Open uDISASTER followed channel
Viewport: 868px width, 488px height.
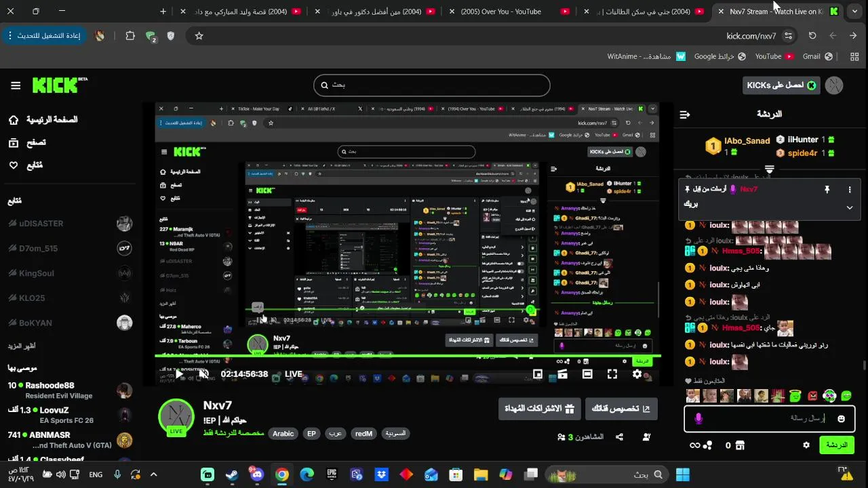click(x=70, y=224)
